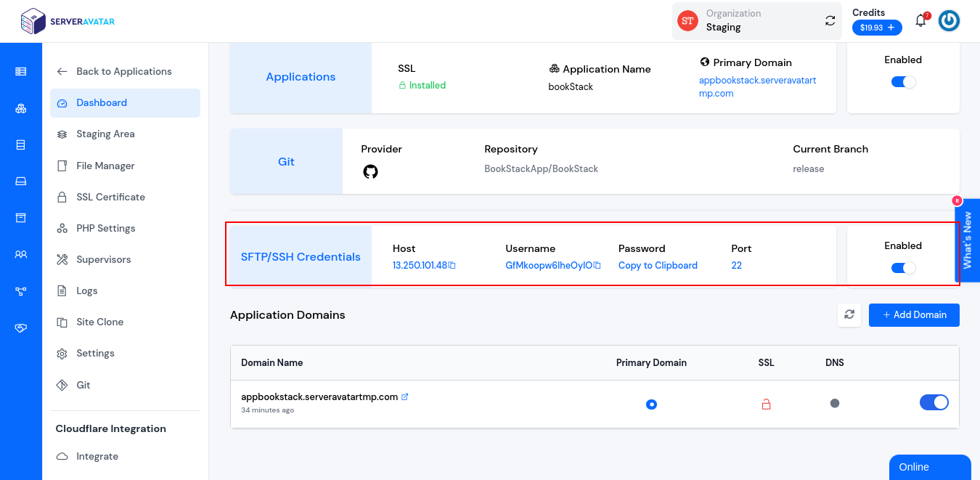Copy host IP using the copy icon
980x480 pixels.
(452, 266)
